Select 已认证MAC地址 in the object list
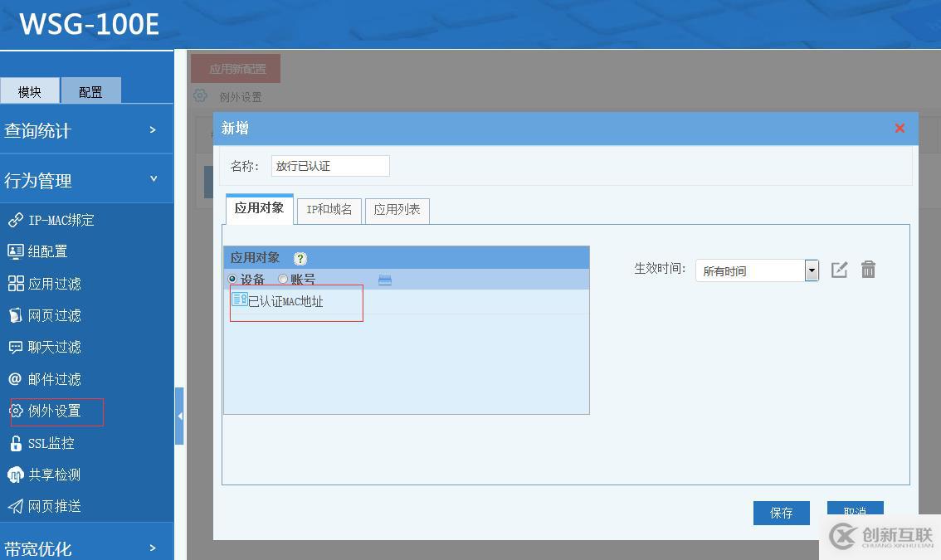 (285, 301)
